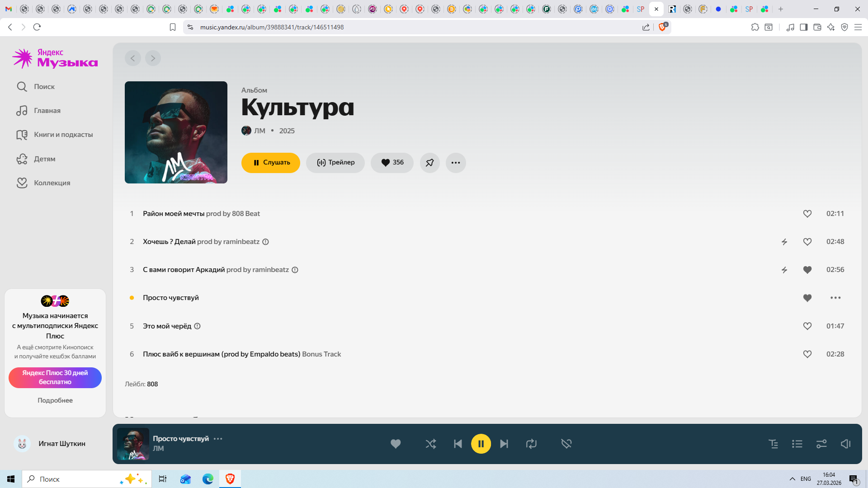Click the Культура album cover image

[x=176, y=132]
